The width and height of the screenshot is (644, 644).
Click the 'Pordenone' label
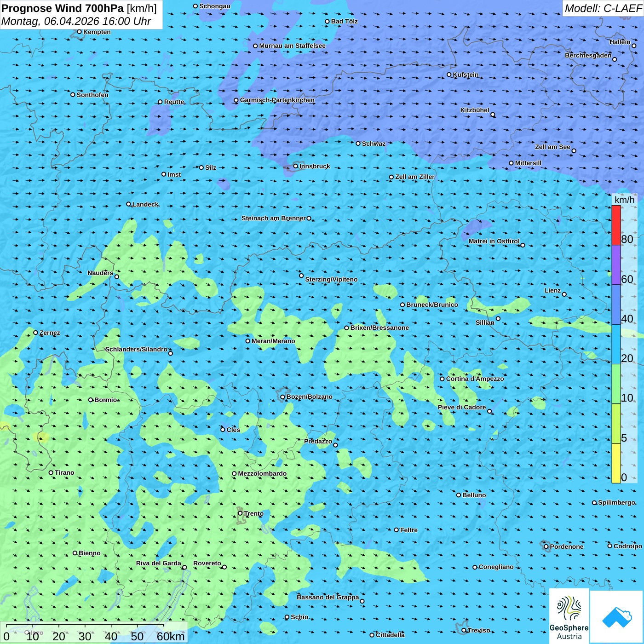567,546
